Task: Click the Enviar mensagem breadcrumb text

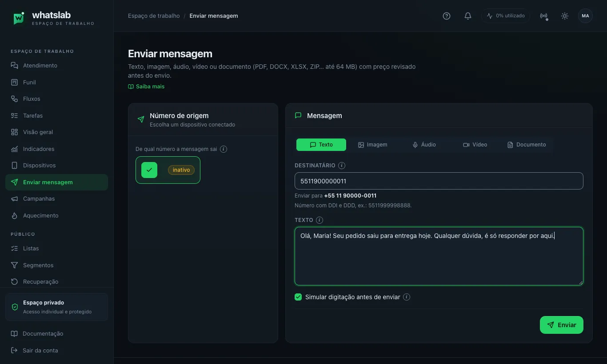Action: [214, 16]
